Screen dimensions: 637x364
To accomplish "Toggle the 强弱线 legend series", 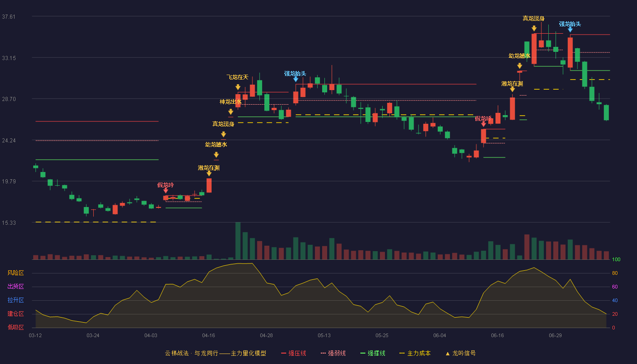I will [x=333, y=353].
